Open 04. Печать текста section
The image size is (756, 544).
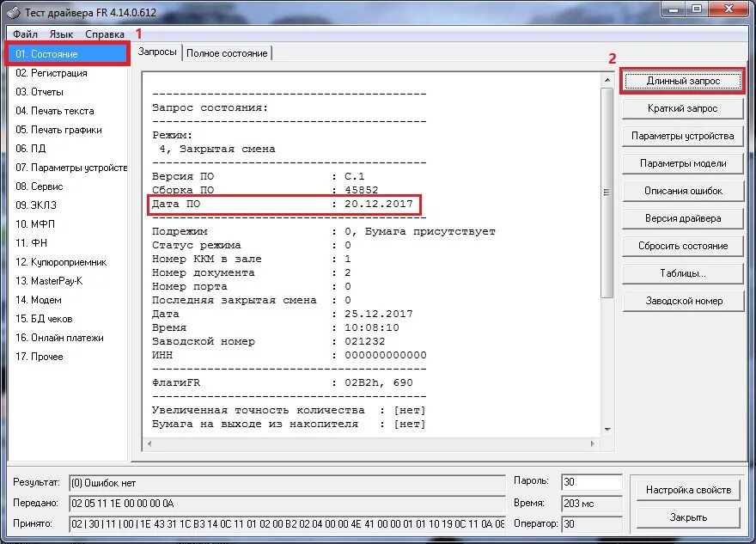(54, 111)
